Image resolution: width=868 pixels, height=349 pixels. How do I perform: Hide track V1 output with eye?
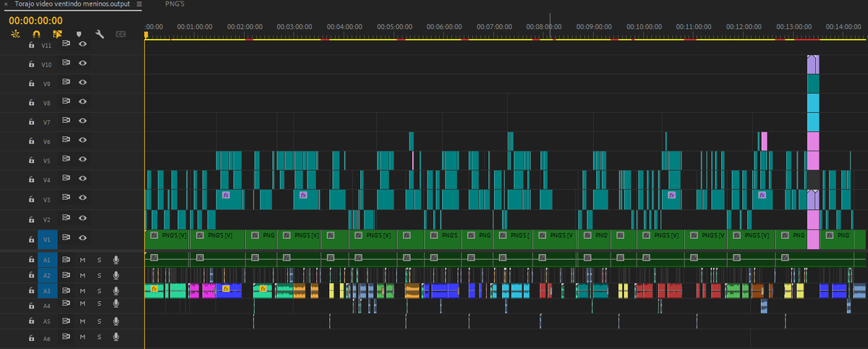coord(83,238)
